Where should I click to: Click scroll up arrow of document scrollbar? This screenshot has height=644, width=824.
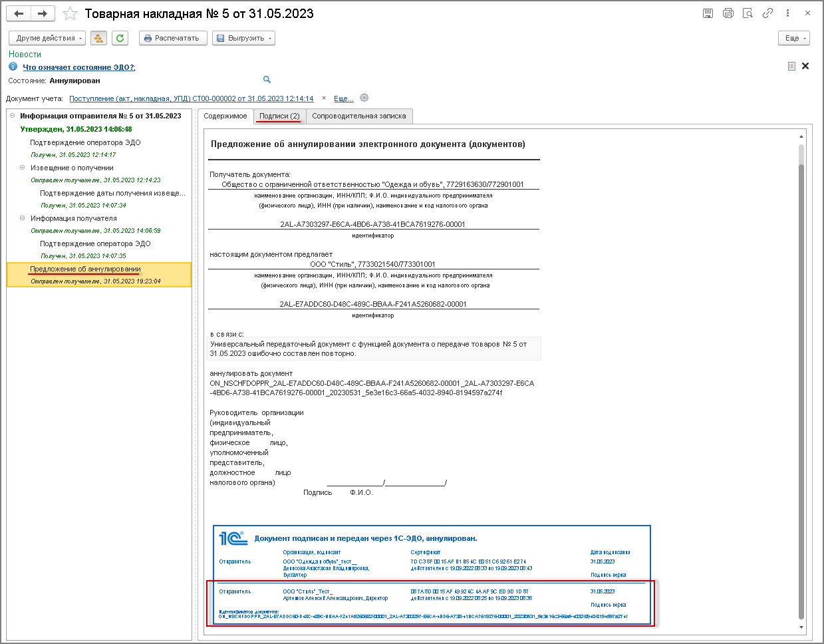click(801, 136)
